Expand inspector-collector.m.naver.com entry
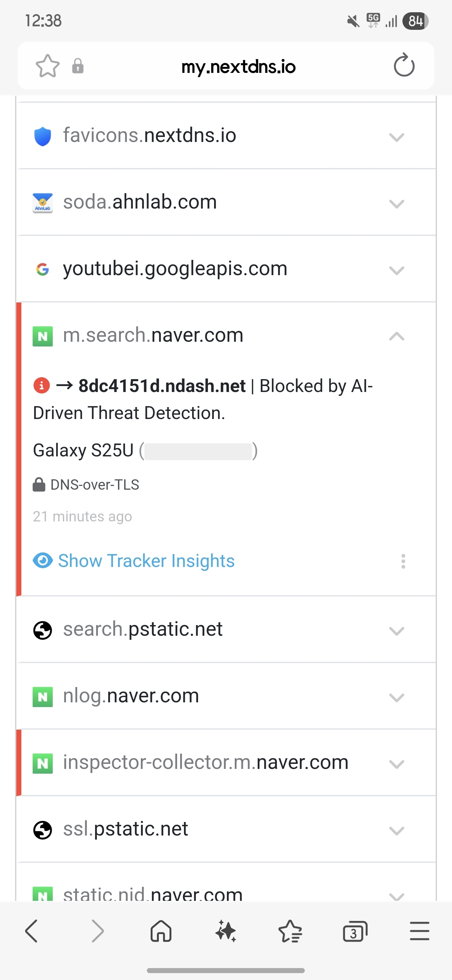The image size is (452, 980). coord(396,764)
